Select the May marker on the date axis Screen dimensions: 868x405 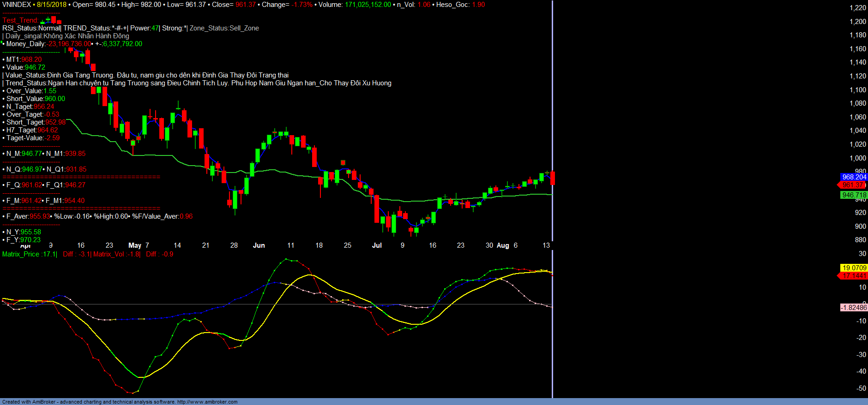point(135,245)
